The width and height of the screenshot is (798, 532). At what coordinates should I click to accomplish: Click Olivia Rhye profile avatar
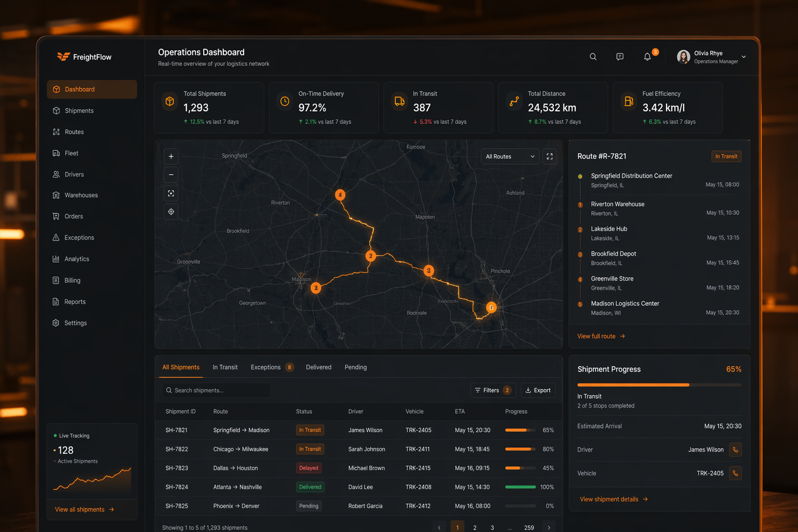tap(684, 57)
